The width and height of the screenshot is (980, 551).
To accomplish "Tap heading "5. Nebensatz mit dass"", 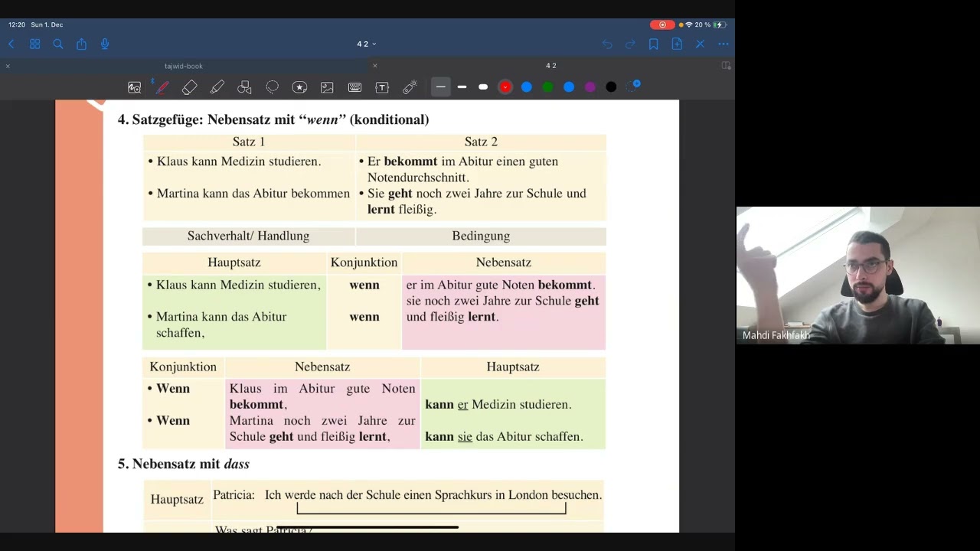I will tap(184, 464).
